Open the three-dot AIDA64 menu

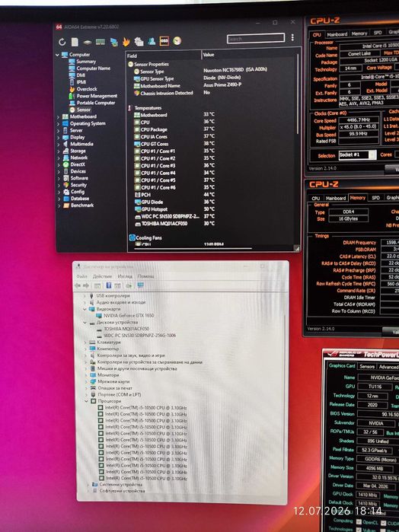pos(292,37)
